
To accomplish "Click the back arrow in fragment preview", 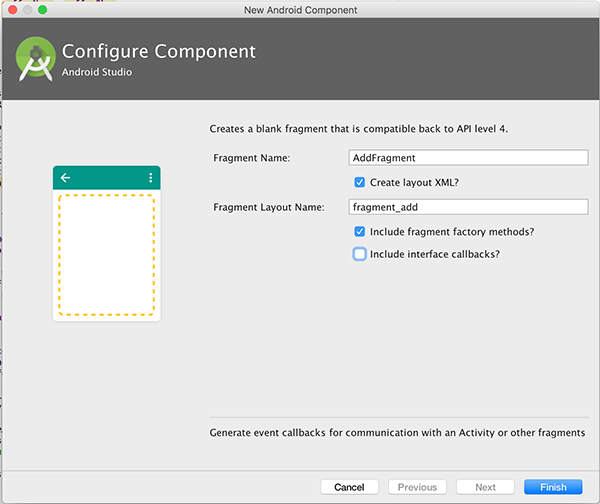I will [x=65, y=178].
